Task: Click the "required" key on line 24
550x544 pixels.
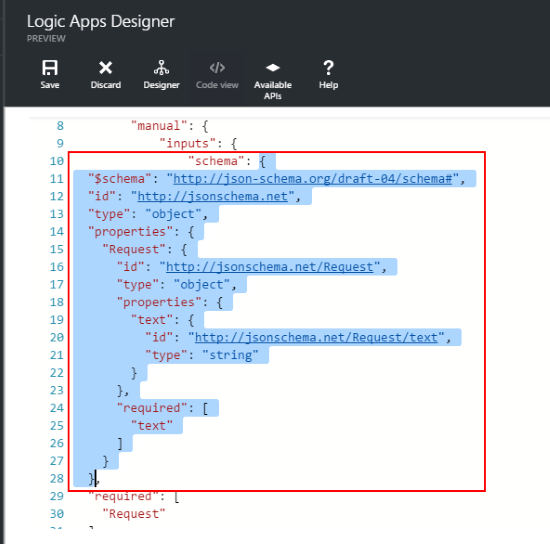Action: [x=152, y=408]
